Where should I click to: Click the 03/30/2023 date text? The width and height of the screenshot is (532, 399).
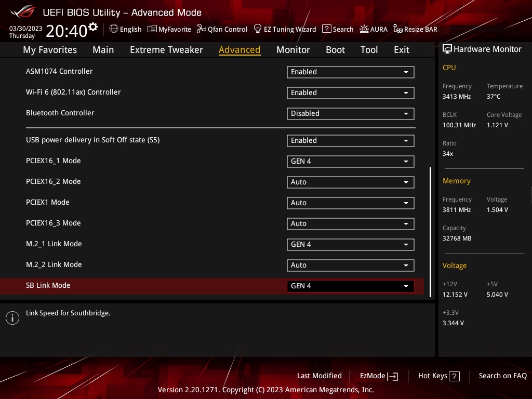click(x=26, y=29)
